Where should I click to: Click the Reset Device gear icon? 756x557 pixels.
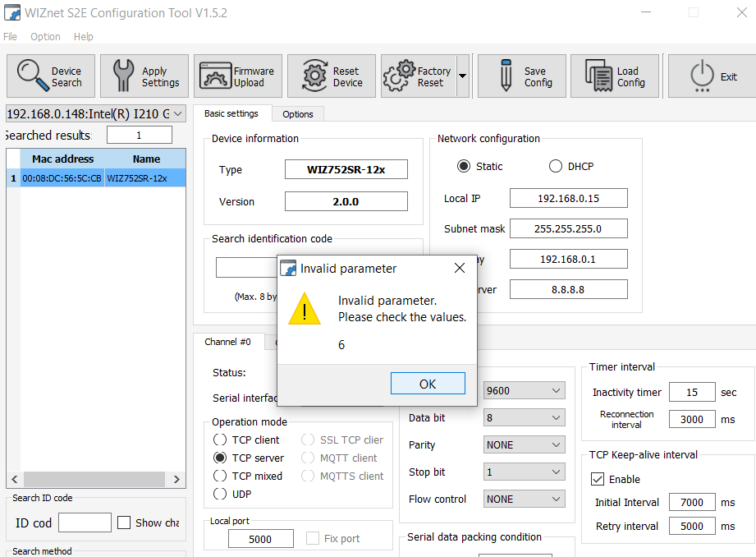click(x=314, y=76)
